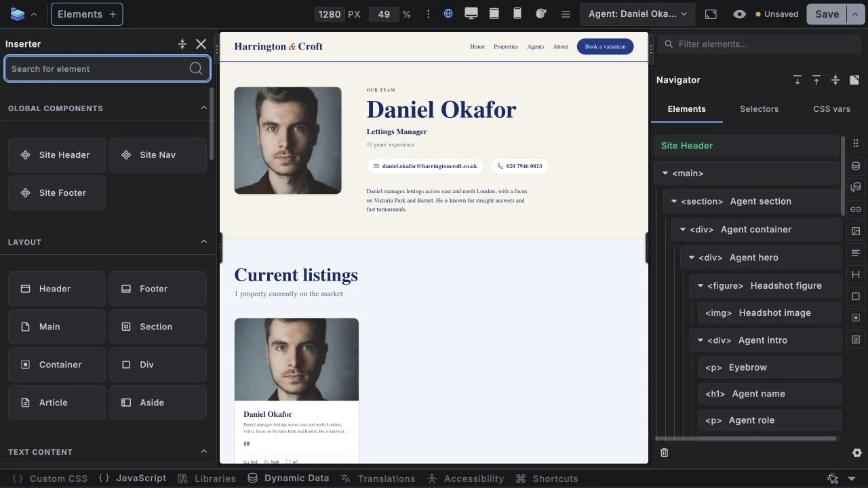Open the Dynamic Data panel
The image size is (868, 488).
pyautogui.click(x=288, y=478)
